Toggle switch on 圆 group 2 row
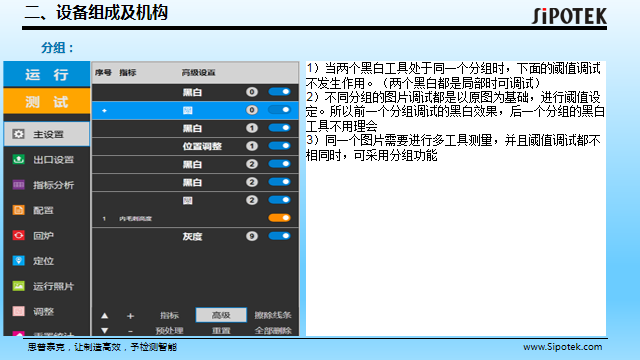Image resolution: width=640 pixels, height=360 pixels. pos(279,200)
